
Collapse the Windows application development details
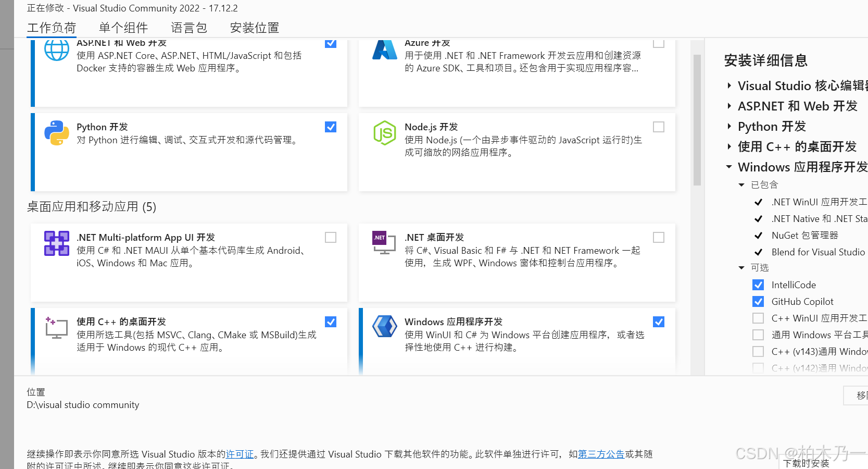point(729,167)
